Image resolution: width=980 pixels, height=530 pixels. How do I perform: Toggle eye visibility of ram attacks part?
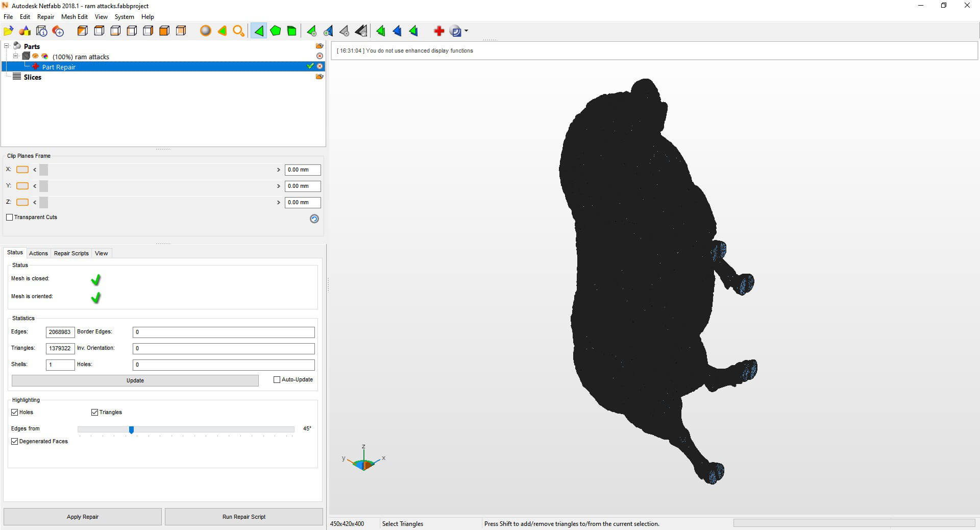coord(36,56)
